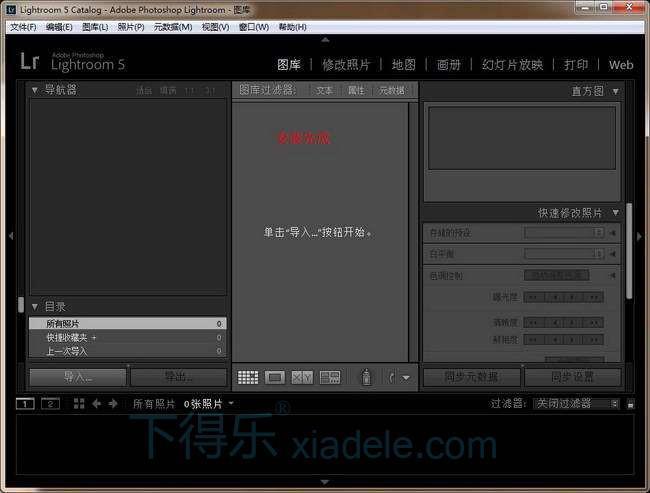This screenshot has width=650, height=493.
Task: Collapse the 导航器 panel triangle
Action: (x=35, y=90)
